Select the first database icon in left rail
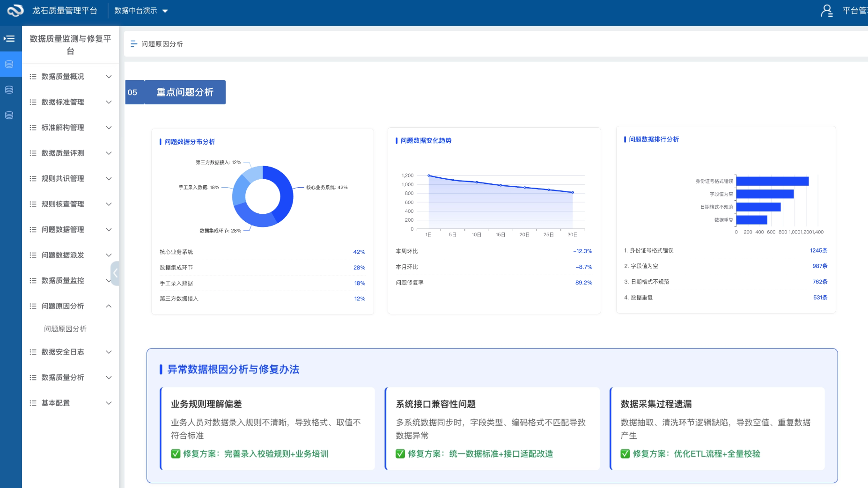Viewport: 868px width, 488px height. pyautogui.click(x=9, y=64)
